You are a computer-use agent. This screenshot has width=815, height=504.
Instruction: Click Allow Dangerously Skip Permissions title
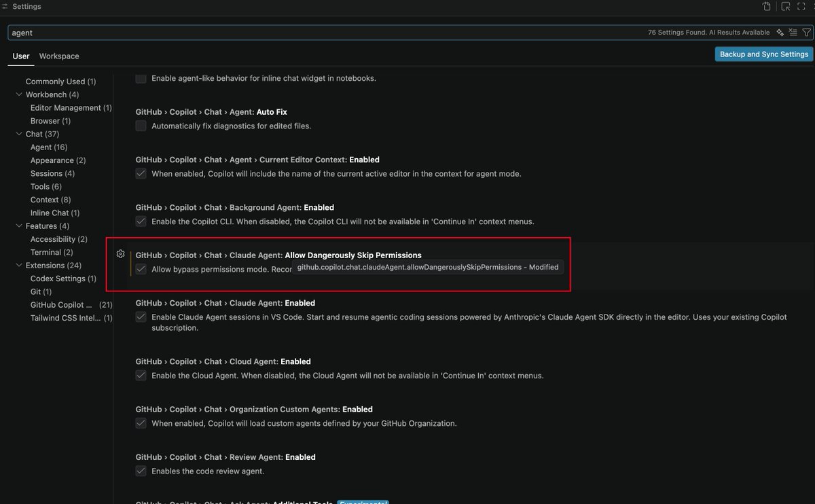tap(278, 255)
